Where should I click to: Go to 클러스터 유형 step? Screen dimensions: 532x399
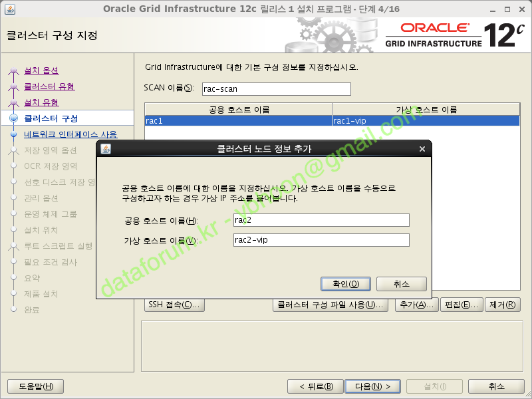coord(49,86)
